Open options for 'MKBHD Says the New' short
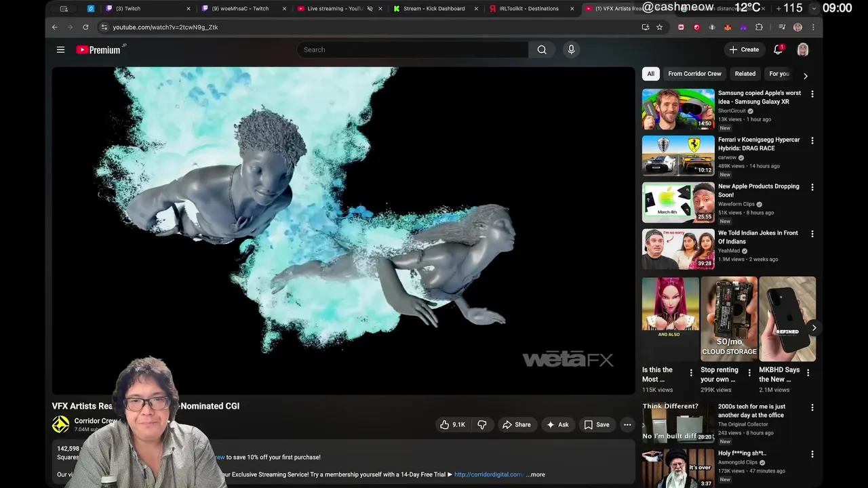 (808, 373)
